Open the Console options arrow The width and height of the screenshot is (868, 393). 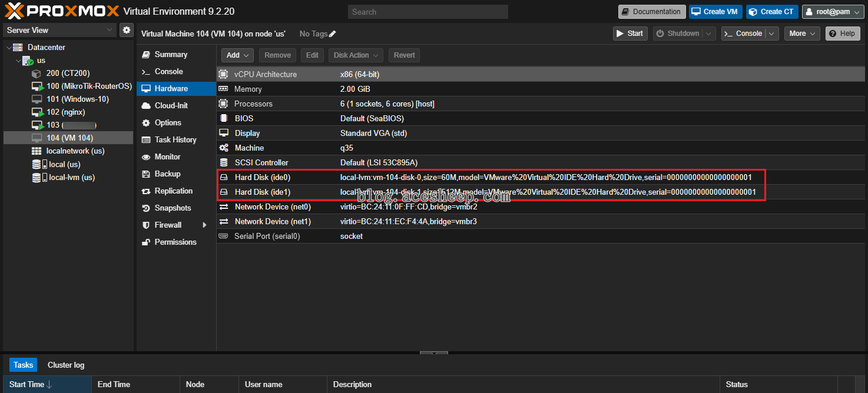[x=773, y=34]
